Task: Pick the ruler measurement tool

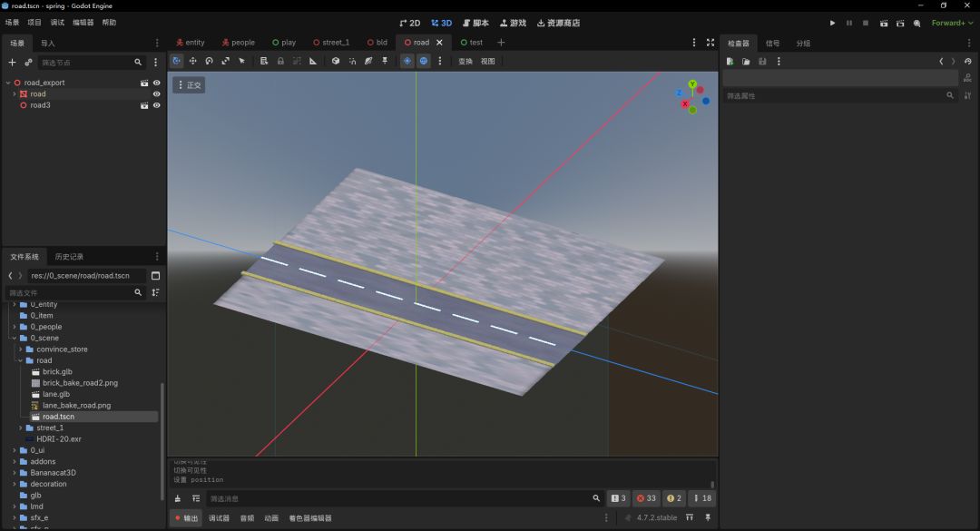Action: coord(313,61)
